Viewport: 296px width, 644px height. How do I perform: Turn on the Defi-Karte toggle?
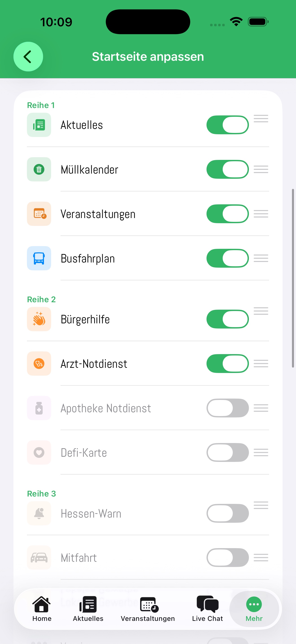point(227,452)
